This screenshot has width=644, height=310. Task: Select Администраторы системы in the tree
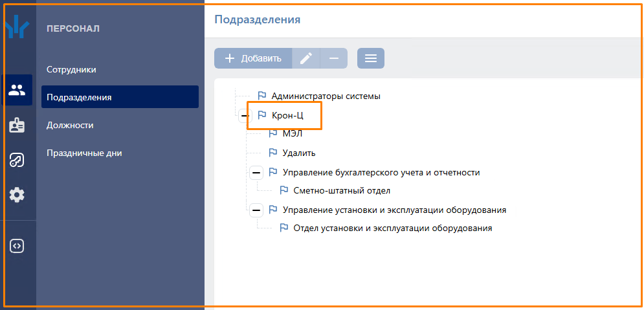(326, 96)
